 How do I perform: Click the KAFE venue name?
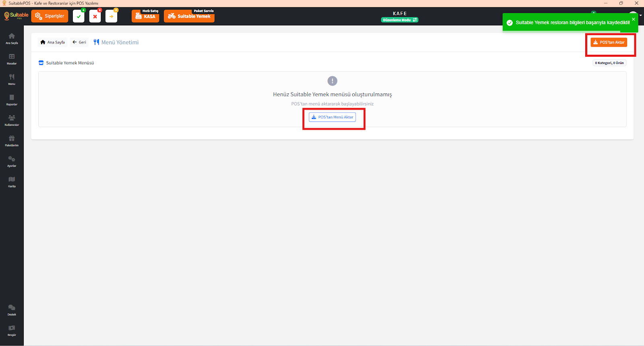tap(400, 13)
